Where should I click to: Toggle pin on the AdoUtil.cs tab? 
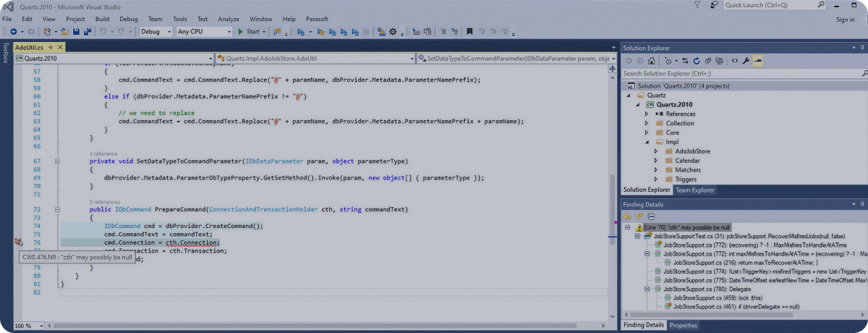click(x=50, y=48)
